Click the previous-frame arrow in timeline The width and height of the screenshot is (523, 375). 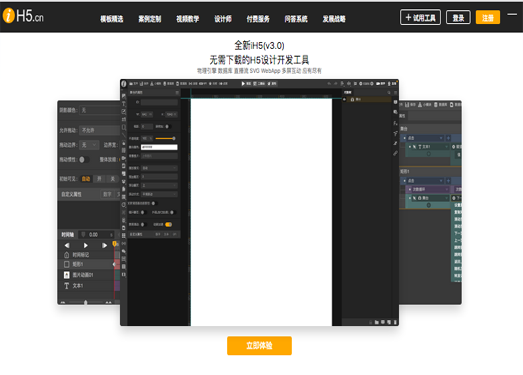pos(67,246)
